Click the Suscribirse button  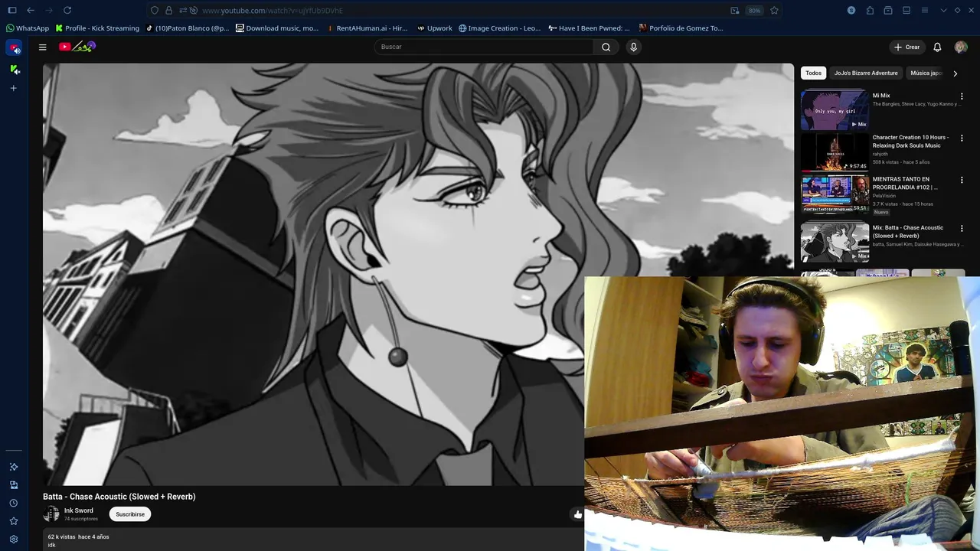point(130,514)
